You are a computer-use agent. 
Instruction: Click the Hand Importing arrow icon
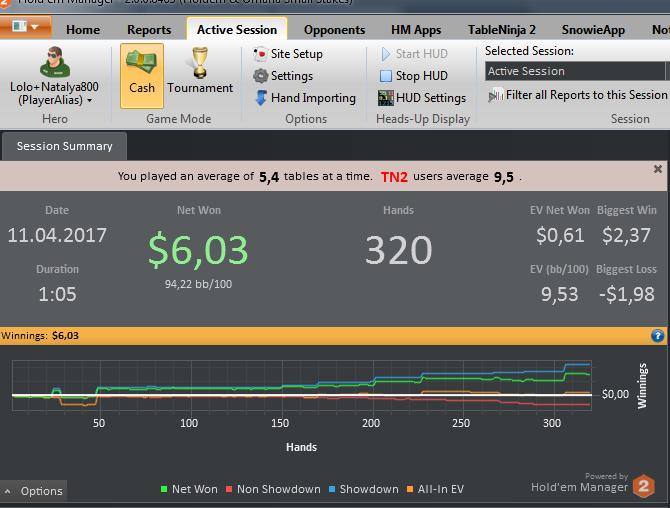coord(261,98)
